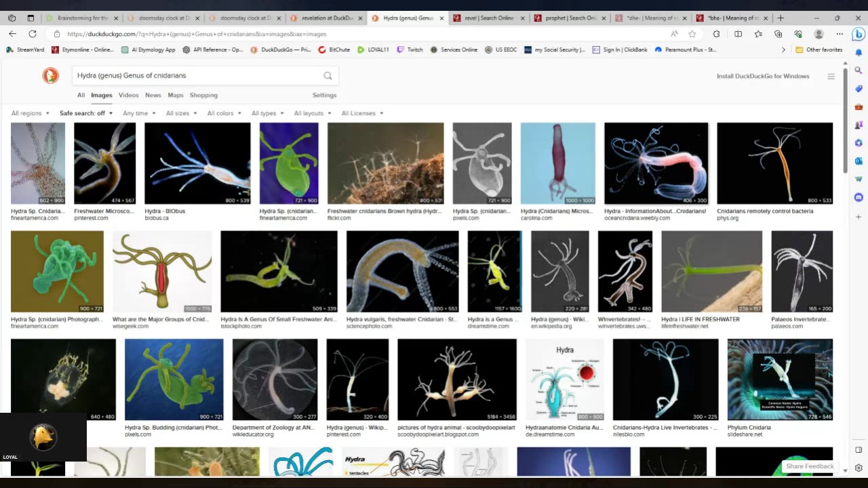Screen dimensions: 868x488
Task: Open browser extensions icon
Action: 716,34
